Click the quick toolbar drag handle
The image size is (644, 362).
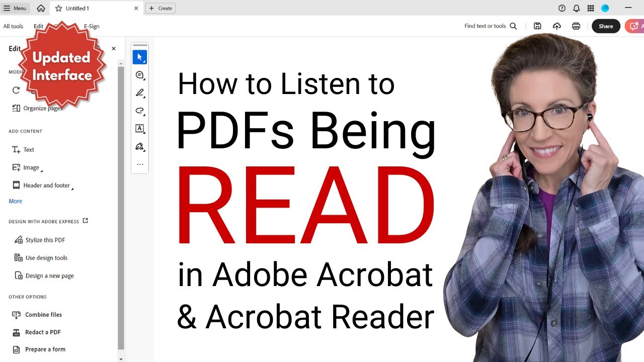pyautogui.click(x=140, y=45)
